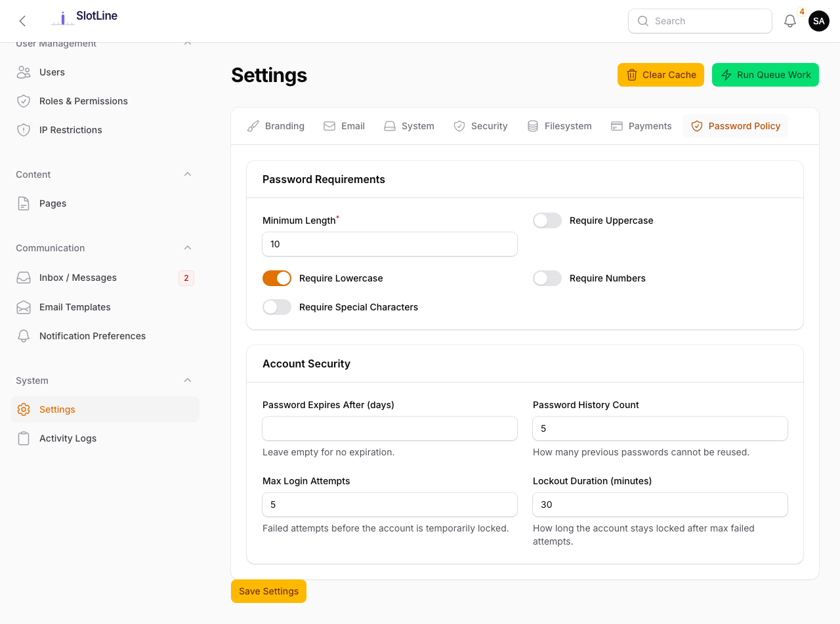Click the search magnifier icon
Image resolution: width=840 pixels, height=624 pixels.
[x=643, y=21]
